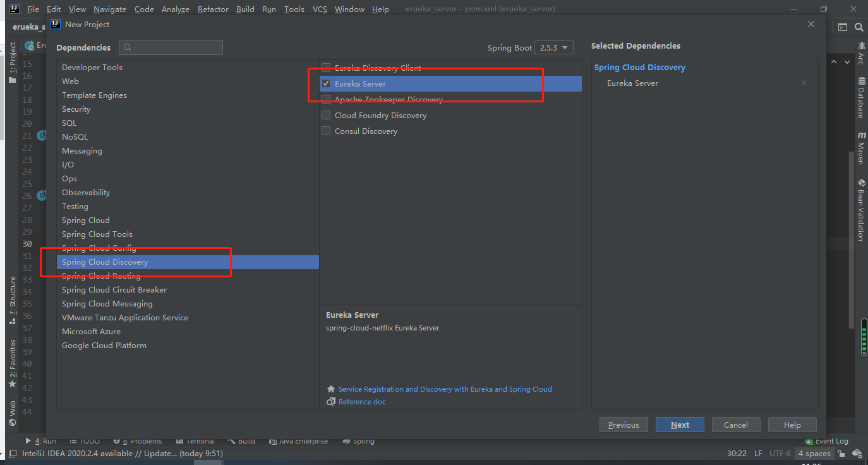Open the Edit menu
This screenshot has height=465, width=868.
[x=54, y=9]
